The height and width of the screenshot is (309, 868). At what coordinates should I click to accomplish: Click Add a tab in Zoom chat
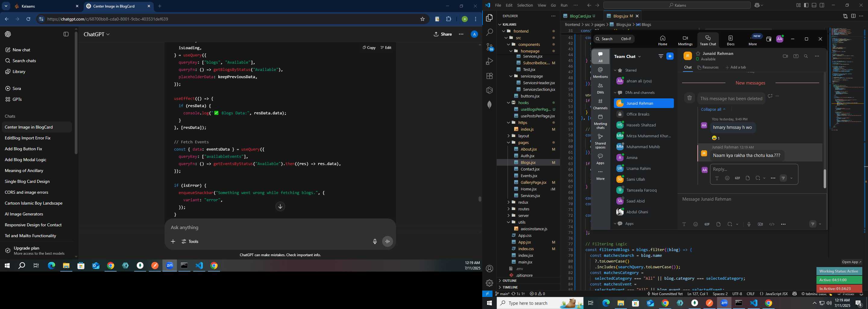pyautogui.click(x=736, y=68)
